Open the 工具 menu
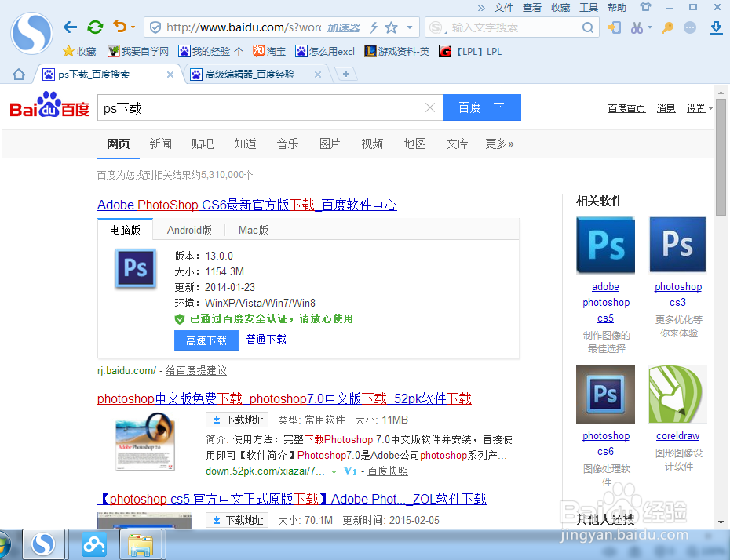The height and width of the screenshot is (560, 730). (589, 7)
